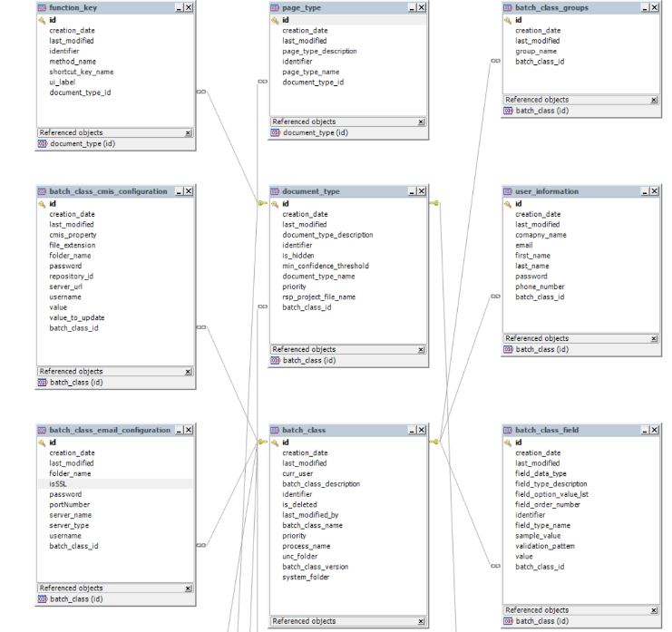Click reference icon beside batch_class (id) in batch_class_groups
This screenshot has height=632, width=672.
click(508, 111)
